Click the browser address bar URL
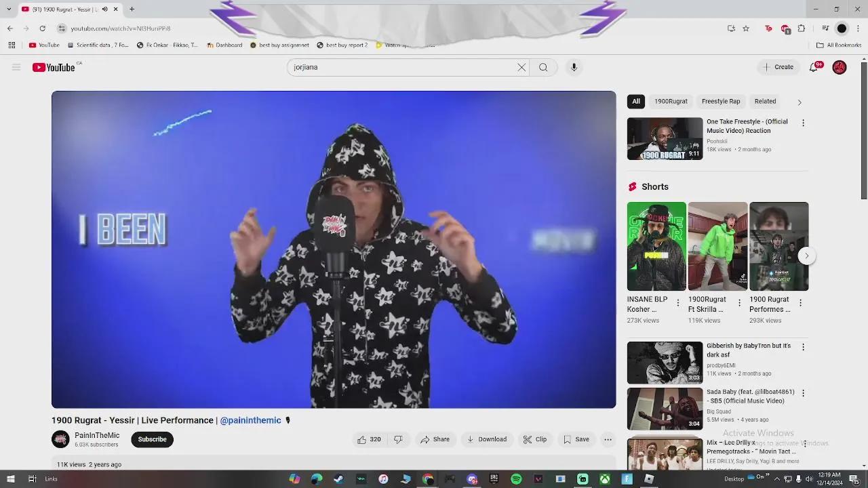868x488 pixels. point(121,28)
